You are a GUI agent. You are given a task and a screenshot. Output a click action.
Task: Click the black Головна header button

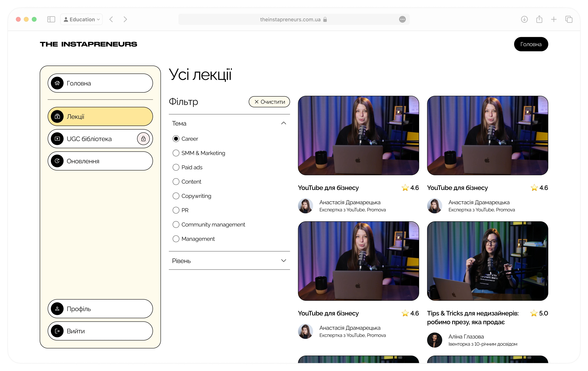point(531,44)
